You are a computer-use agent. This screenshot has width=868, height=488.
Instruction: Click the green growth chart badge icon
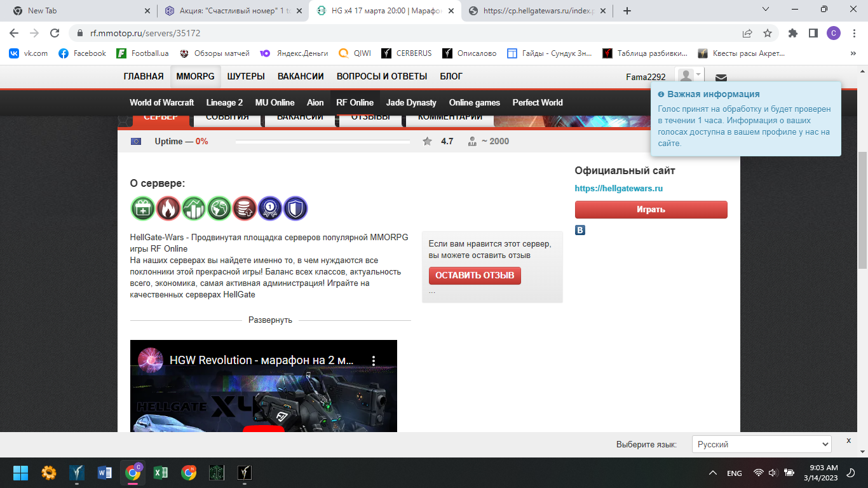pos(194,208)
